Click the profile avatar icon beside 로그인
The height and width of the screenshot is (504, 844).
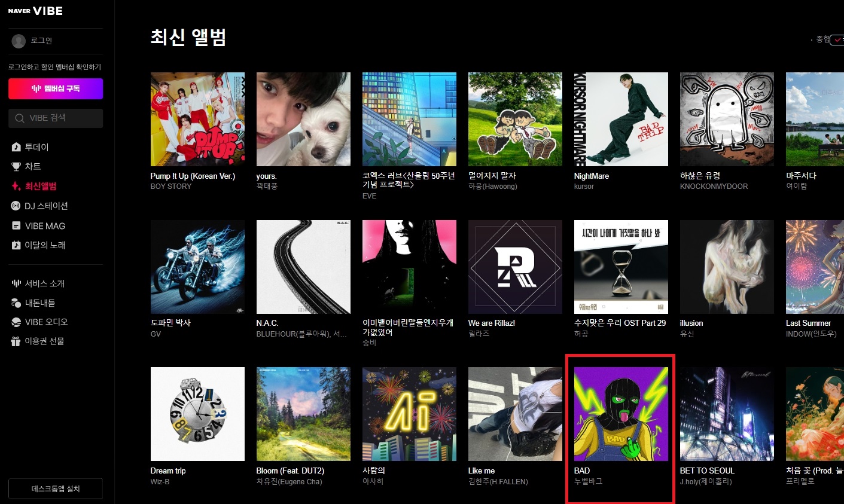(19, 41)
